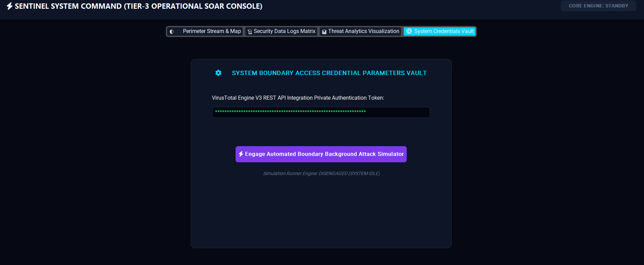This screenshot has height=265, width=644.
Task: Click empty area of the vault card
Action: [321, 212]
